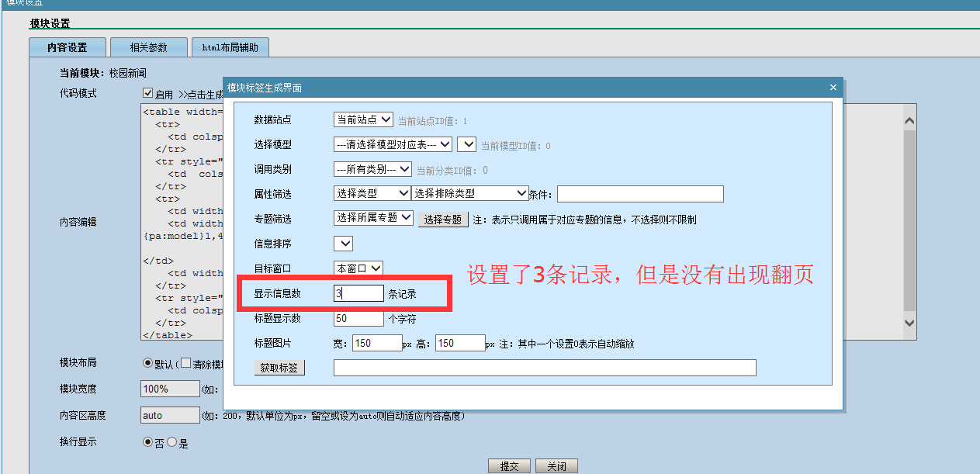Enable the 启用 code mode checkbox
980x474 pixels.
click(x=148, y=94)
